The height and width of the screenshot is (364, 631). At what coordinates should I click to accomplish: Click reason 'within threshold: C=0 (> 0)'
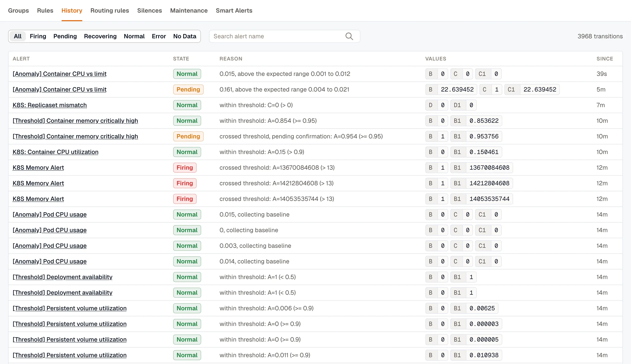coord(256,105)
